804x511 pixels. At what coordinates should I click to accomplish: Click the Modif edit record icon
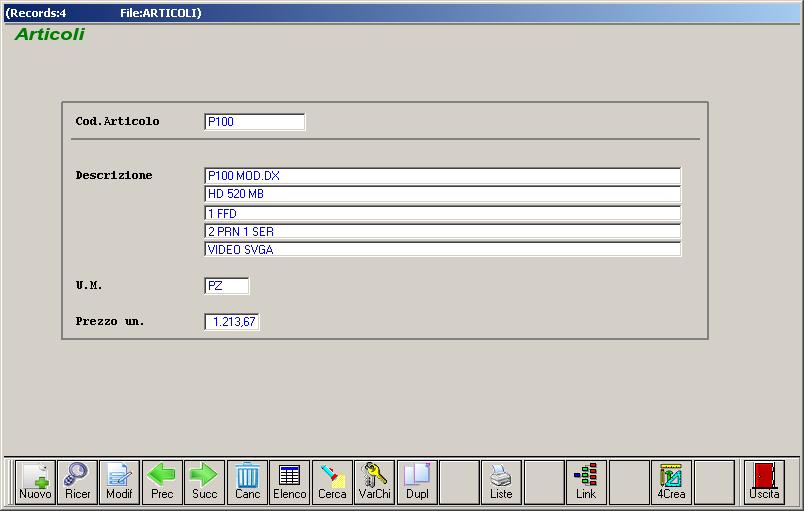119,481
